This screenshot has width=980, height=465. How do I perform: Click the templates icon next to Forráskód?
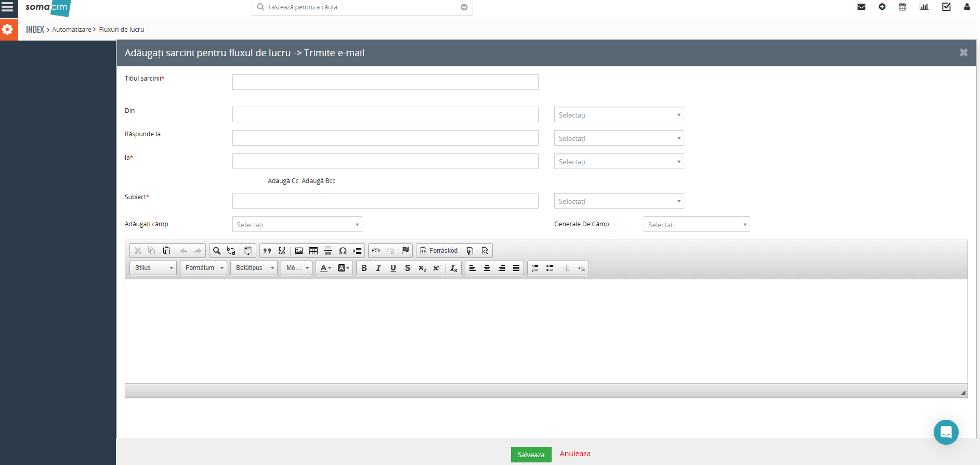click(470, 251)
